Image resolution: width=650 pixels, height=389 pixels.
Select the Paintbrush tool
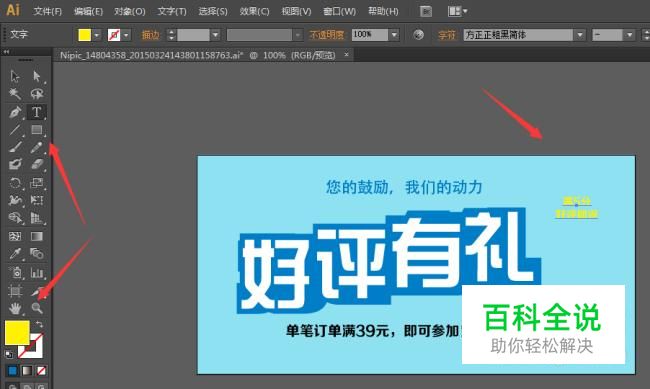click(x=15, y=147)
